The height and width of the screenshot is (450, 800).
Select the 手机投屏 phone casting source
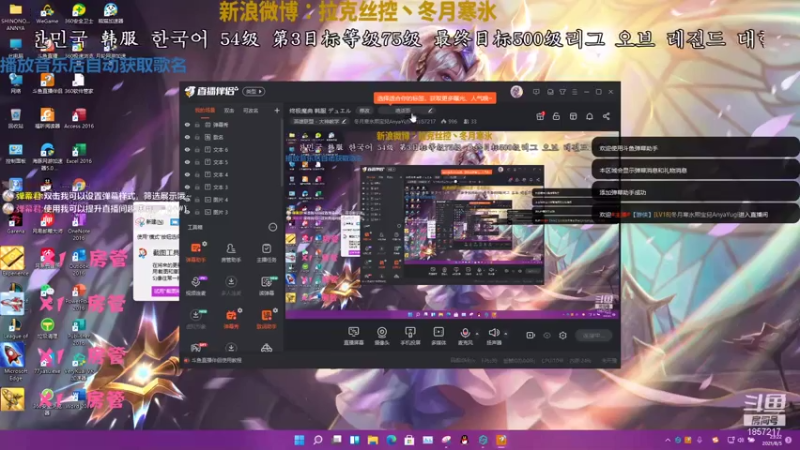(410, 336)
